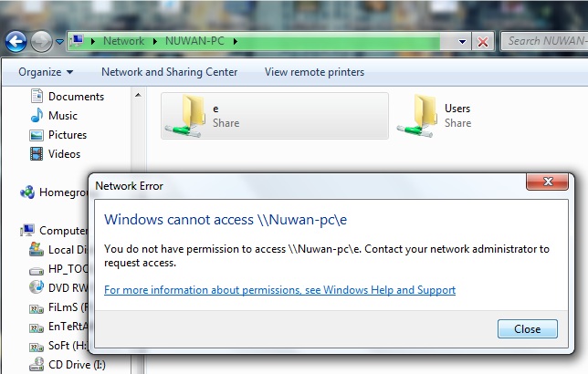This screenshot has width=588, height=374.
Task: Select the Users shared folder icon
Action: pyautogui.click(x=417, y=116)
